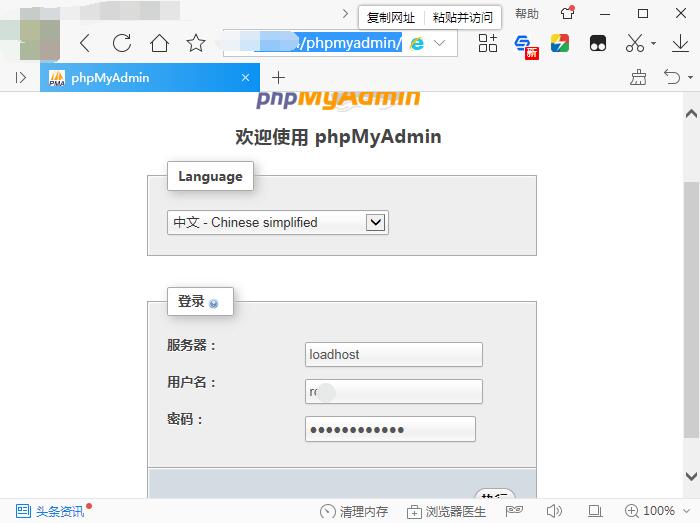Expand the address bar dropdown arrow
The height and width of the screenshot is (523, 700).
click(440, 43)
